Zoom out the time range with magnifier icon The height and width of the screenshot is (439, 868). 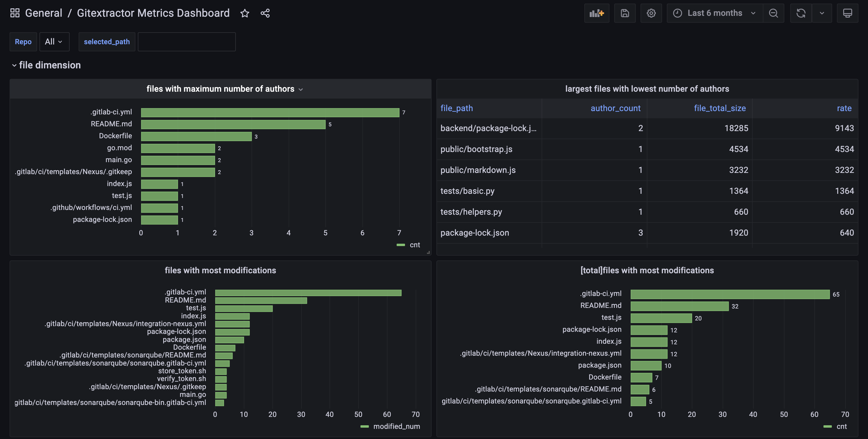(773, 13)
